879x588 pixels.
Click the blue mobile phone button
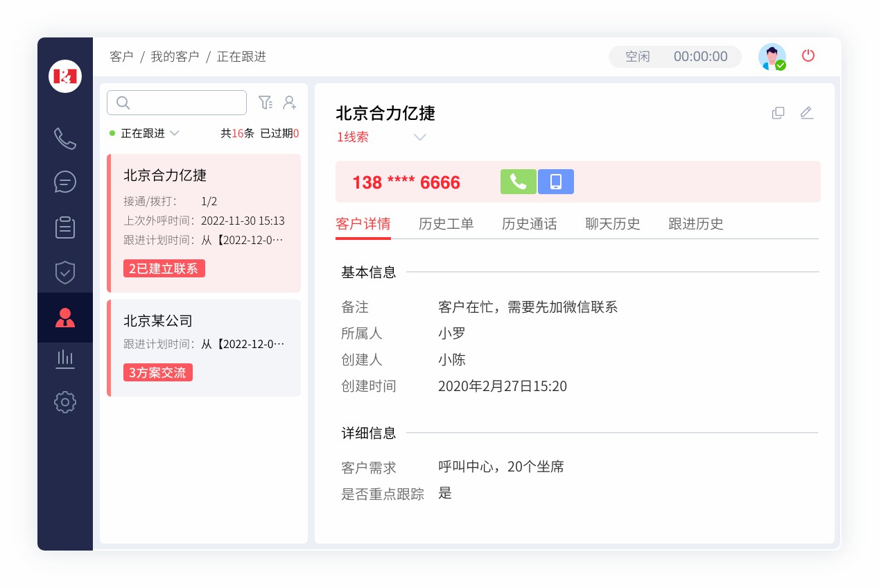tap(555, 181)
